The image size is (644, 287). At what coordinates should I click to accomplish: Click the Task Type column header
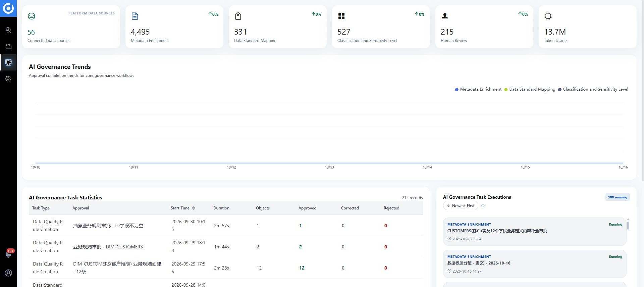(x=41, y=208)
